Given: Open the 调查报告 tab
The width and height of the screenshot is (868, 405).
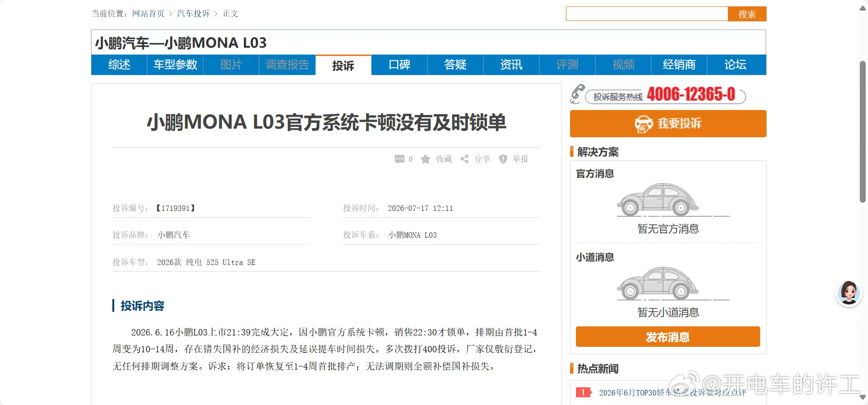Looking at the screenshot, I should coord(287,65).
